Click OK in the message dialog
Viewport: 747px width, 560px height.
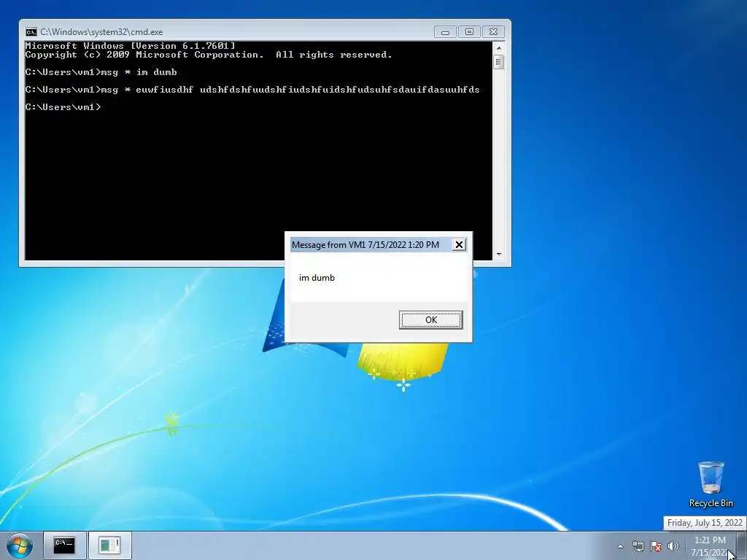pos(430,320)
